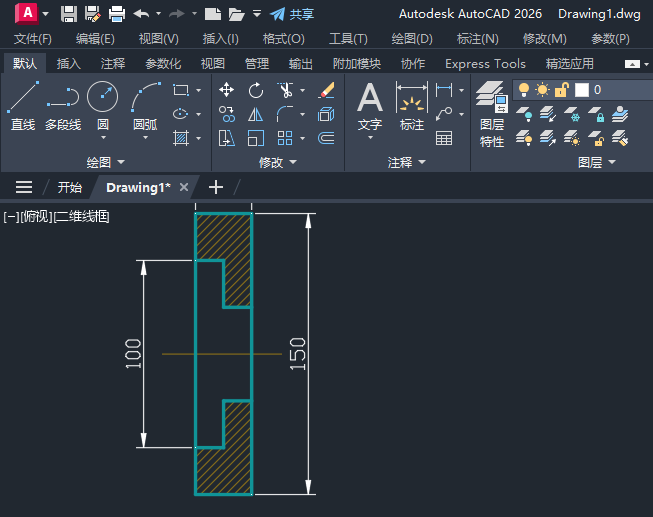Select the Polyline (多段线) tool

63,106
